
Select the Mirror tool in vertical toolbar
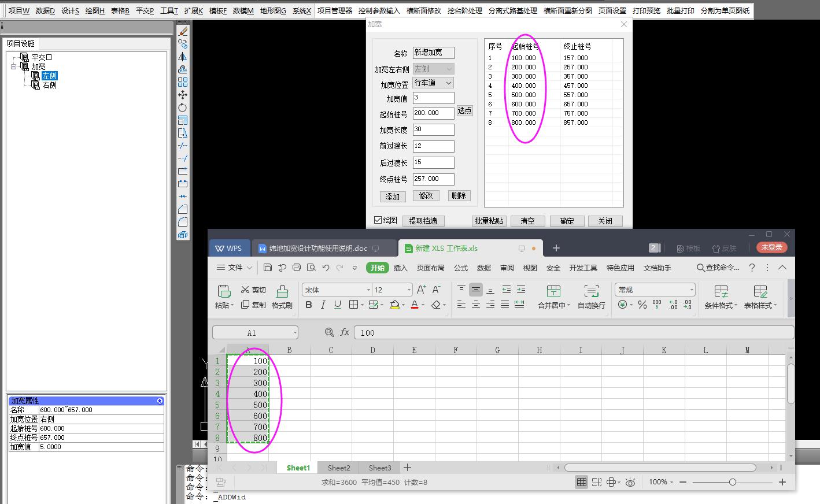(x=183, y=57)
